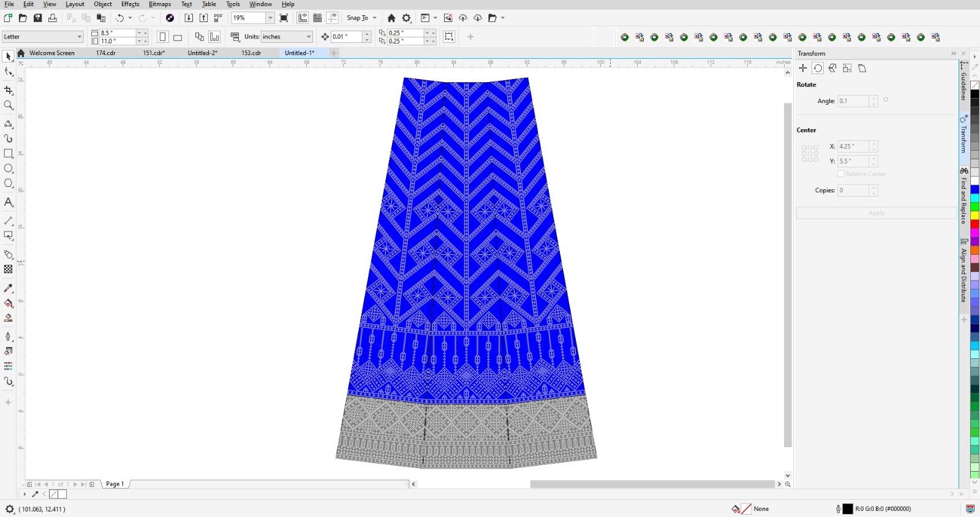
Task: Open the Align and Distribute docker tab
Action: pos(964,271)
